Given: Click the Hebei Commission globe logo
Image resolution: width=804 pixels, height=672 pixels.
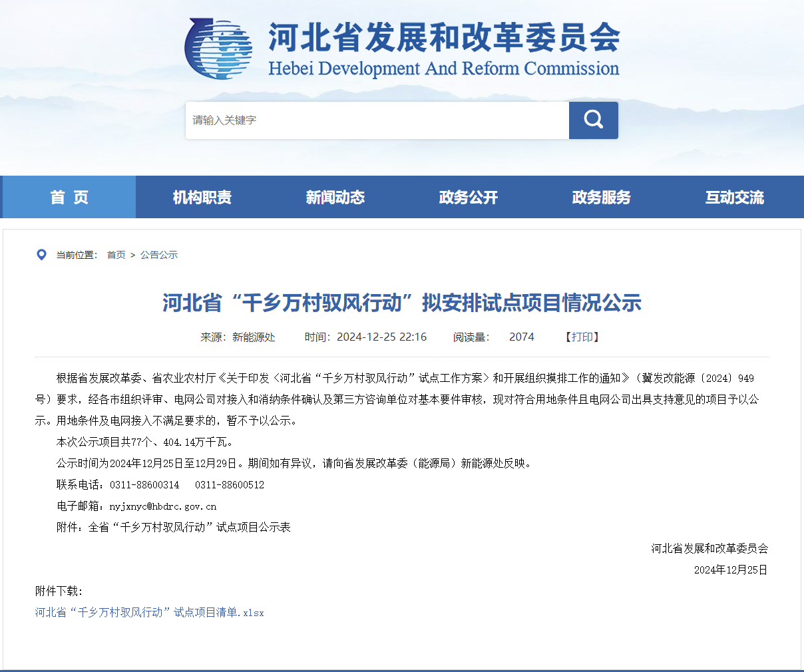Looking at the screenshot, I should pos(218,49).
